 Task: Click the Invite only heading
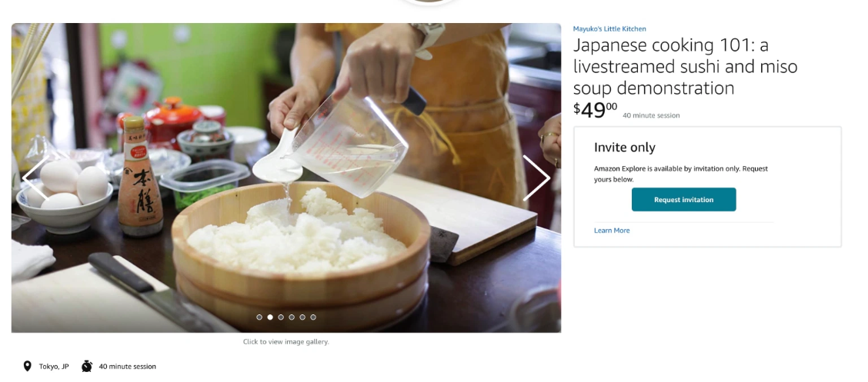pyautogui.click(x=624, y=148)
